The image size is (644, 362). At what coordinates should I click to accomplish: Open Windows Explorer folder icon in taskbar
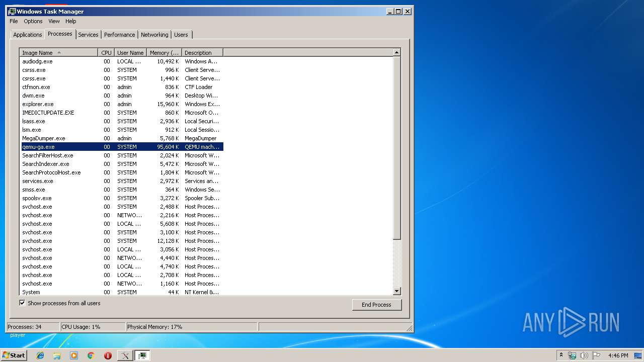pos(57,355)
